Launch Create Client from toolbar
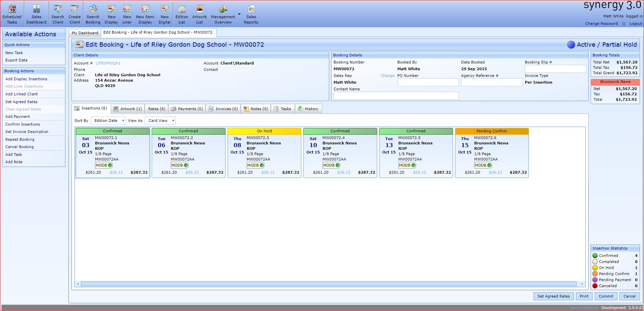Viewport: 644px width, 311px height. (x=75, y=9)
